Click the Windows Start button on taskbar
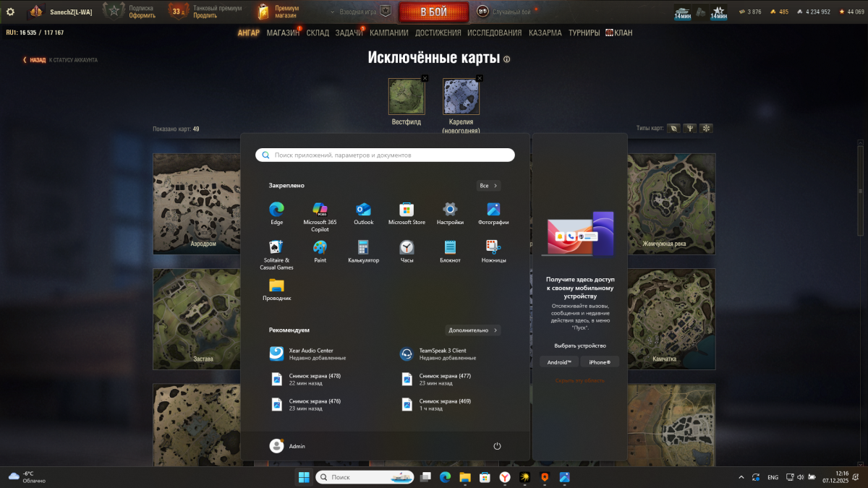This screenshot has width=868, height=488. [304, 477]
